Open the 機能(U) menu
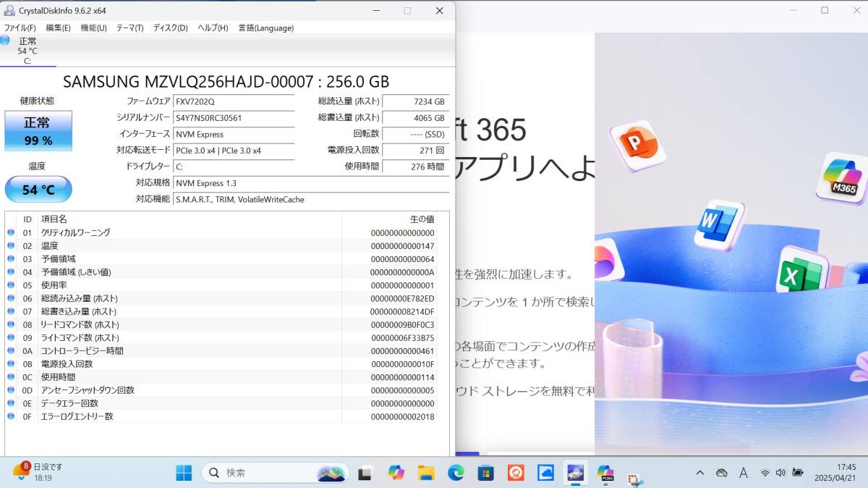 (x=93, y=28)
